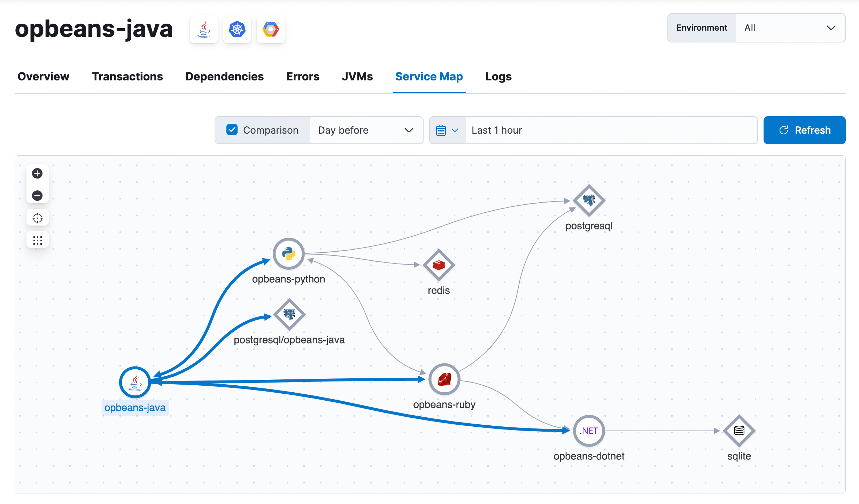This screenshot has width=859, height=504.
Task: Click the postgresql label under top-right node
Action: click(x=589, y=226)
